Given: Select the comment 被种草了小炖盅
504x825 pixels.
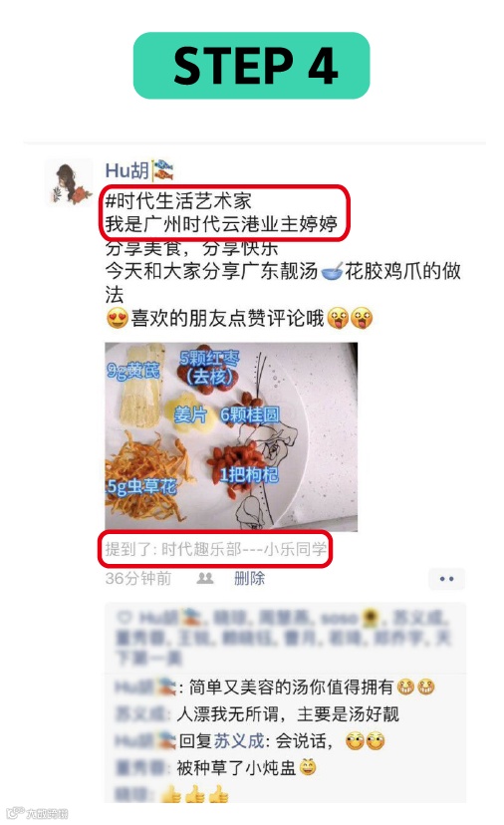Looking at the screenshot, I should coord(236,767).
